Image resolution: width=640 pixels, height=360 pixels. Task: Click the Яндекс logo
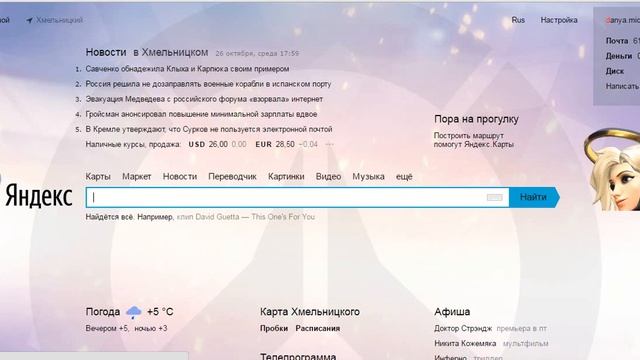point(38,196)
